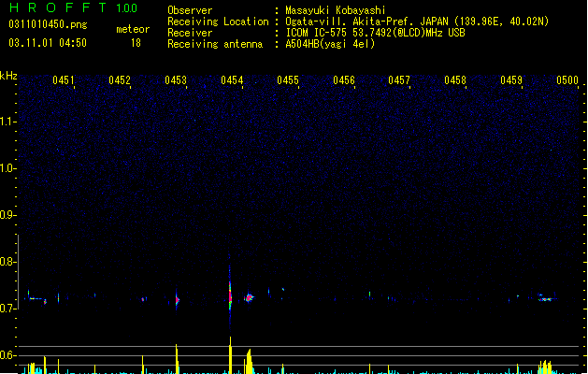The width and height of the screenshot is (588, 374).
Task: Click the meteor count value 18
Action: pos(136,43)
